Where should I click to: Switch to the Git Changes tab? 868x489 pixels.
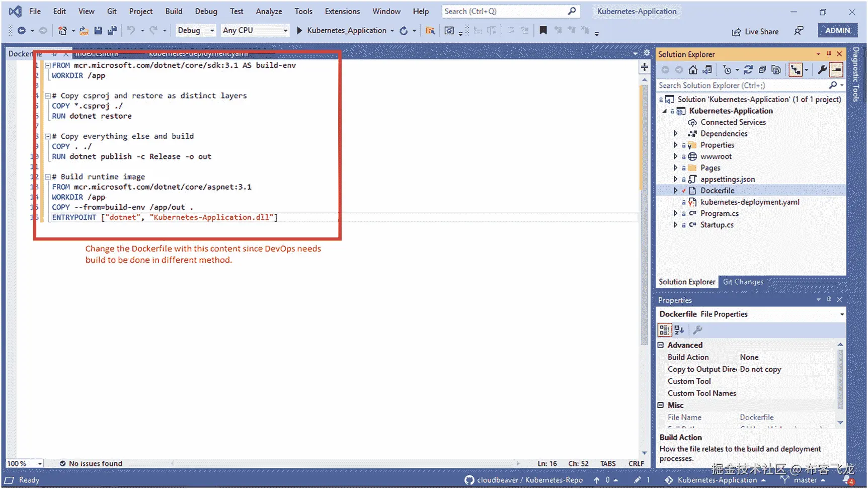tap(743, 282)
